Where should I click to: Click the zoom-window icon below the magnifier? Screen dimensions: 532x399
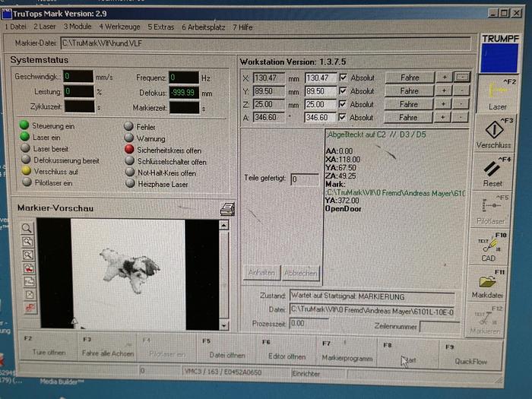[27, 242]
